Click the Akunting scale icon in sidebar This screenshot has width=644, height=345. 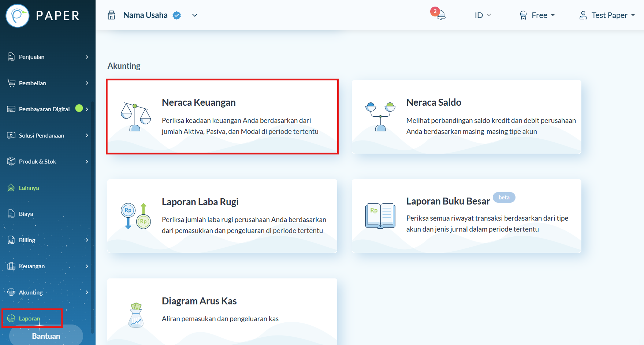click(x=11, y=292)
